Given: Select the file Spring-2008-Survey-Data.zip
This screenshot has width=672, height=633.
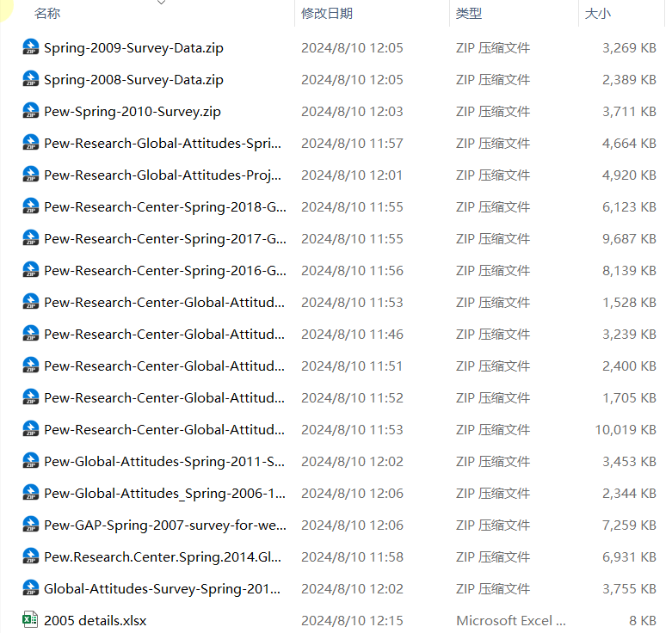Looking at the screenshot, I should 133,80.
